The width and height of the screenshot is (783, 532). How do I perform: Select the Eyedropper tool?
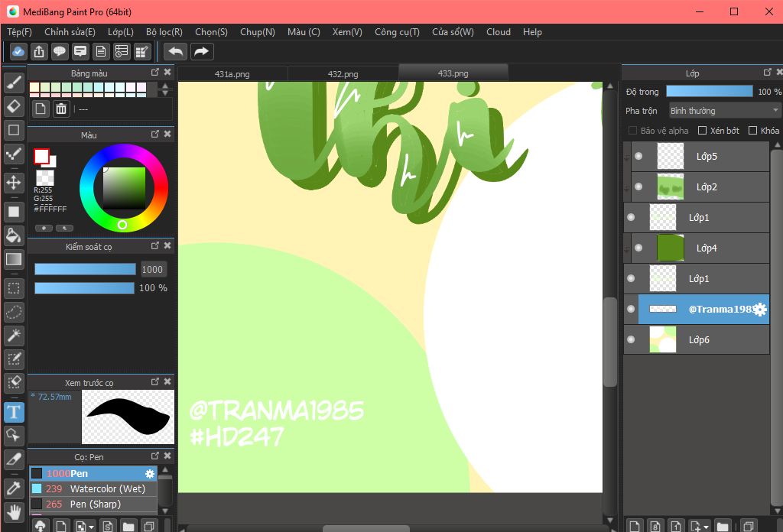point(14,488)
